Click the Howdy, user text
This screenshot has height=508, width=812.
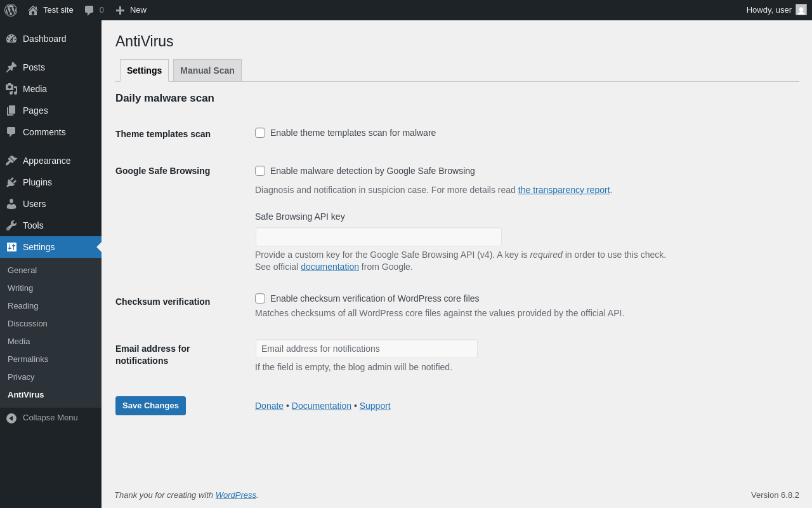click(769, 10)
